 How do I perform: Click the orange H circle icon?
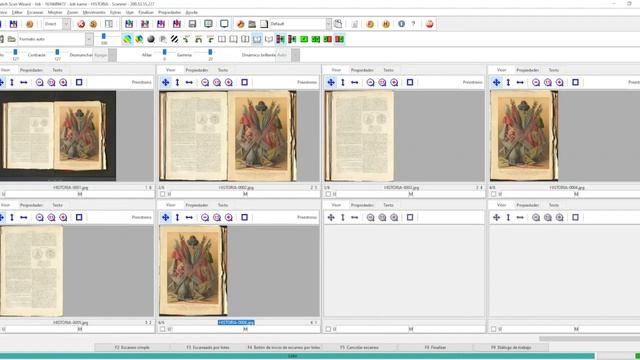pyautogui.click(x=386, y=24)
